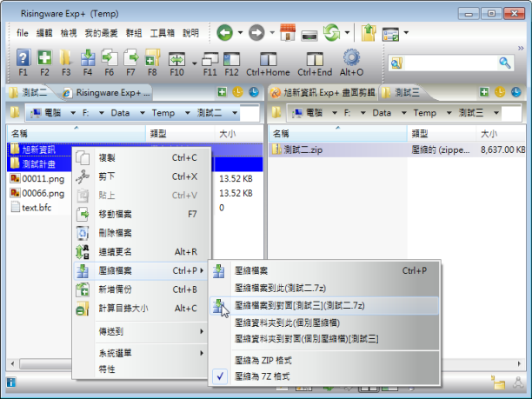Click the F6 copy files icon
The width and height of the screenshot is (532, 399).
[x=110, y=57]
